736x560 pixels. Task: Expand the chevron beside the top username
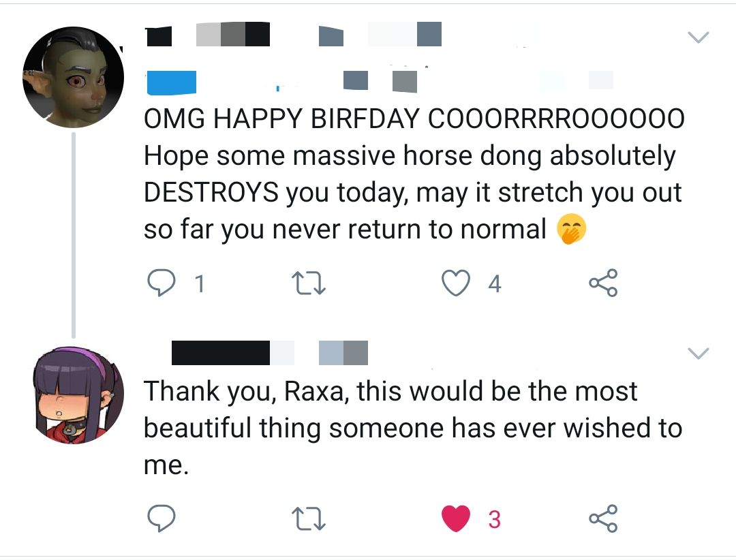[x=699, y=37]
